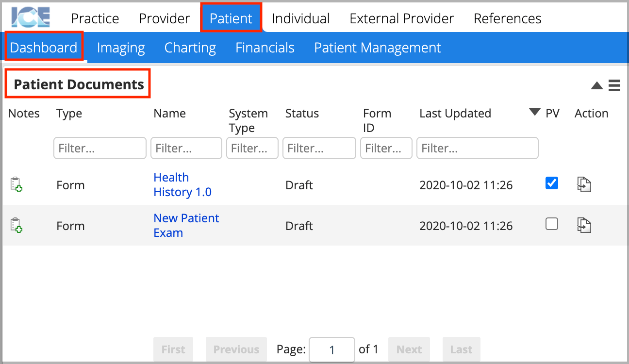Click action icon for Health History 1.0

584,185
